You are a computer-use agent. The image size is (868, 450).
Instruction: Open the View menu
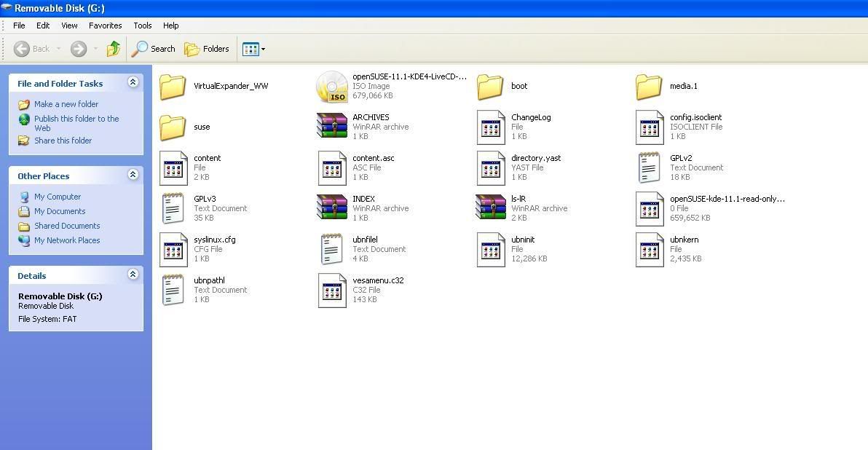click(x=69, y=25)
